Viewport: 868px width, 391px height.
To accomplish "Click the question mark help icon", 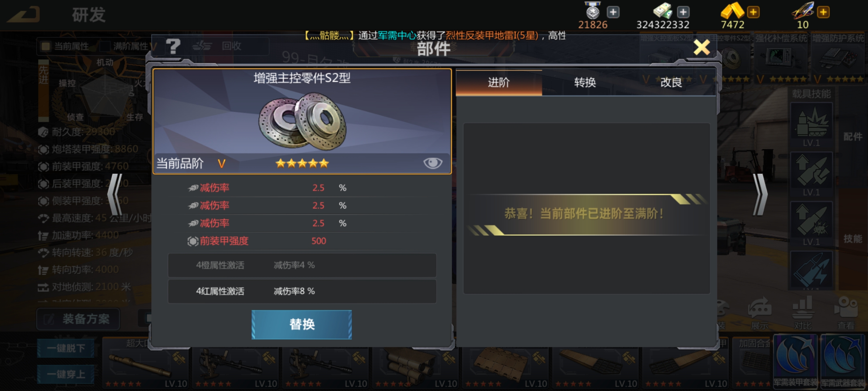I will pos(173,46).
